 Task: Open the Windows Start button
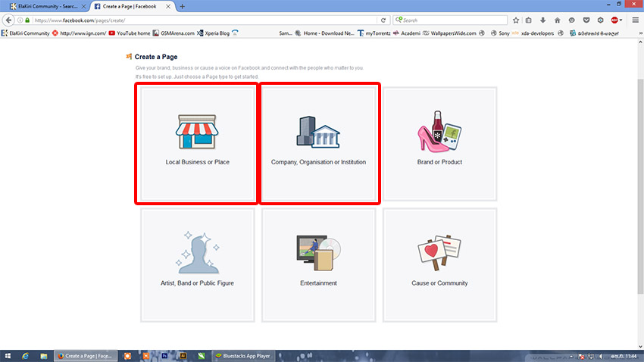tap(8, 356)
